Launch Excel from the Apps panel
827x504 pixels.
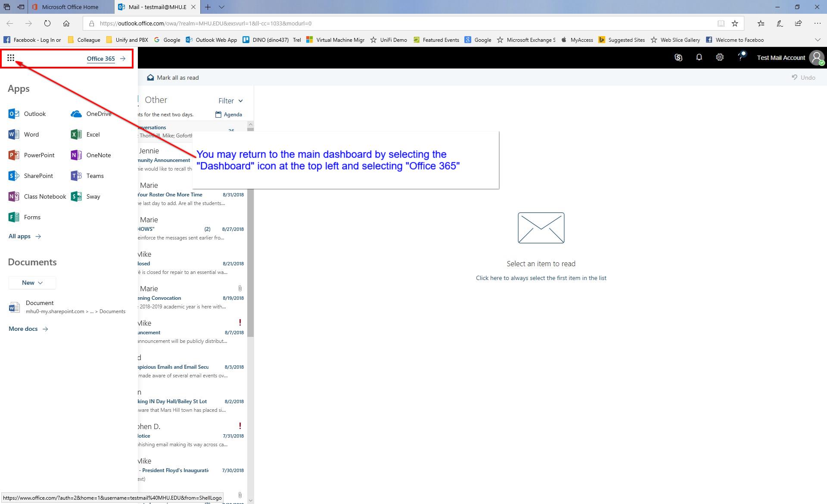pyautogui.click(x=86, y=134)
